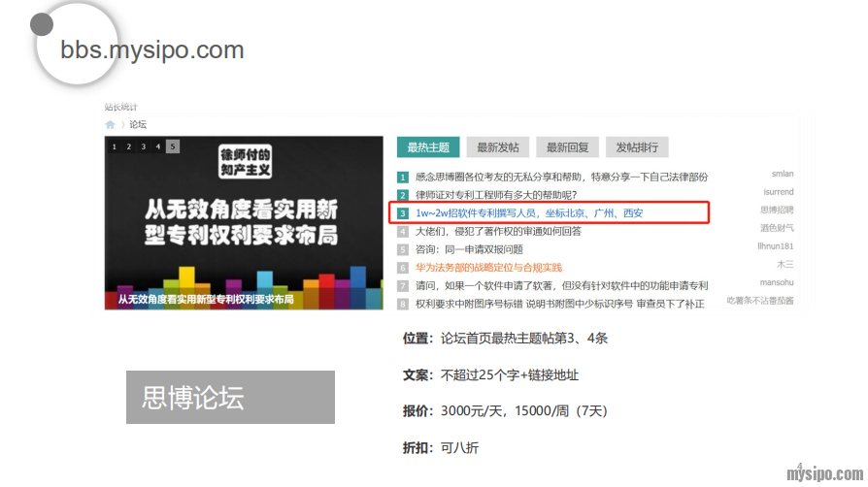Open post 华为法务部的战略定位与合规实践
The image size is (868, 487).
click(488, 268)
